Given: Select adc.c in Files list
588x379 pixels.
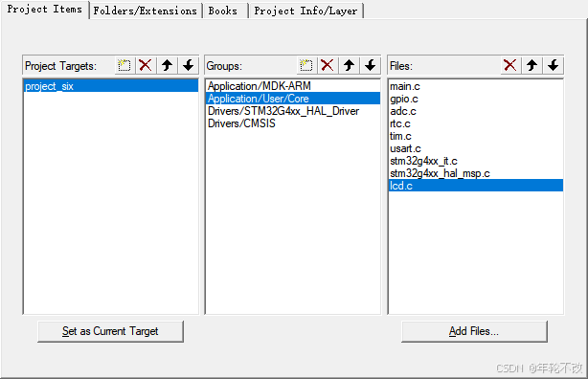Looking at the screenshot, I should coord(476,111).
